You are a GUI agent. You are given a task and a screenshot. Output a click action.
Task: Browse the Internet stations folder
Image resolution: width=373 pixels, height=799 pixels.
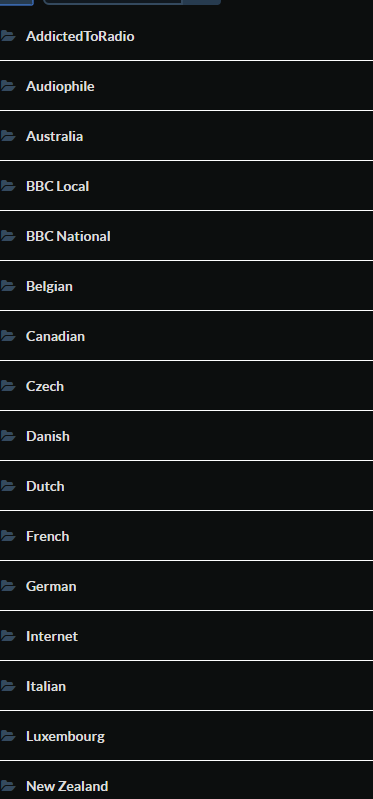click(186, 635)
